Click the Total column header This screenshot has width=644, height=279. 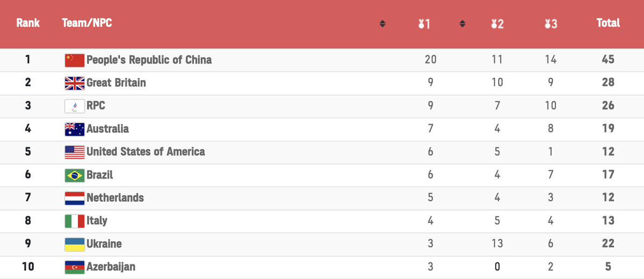608,23
